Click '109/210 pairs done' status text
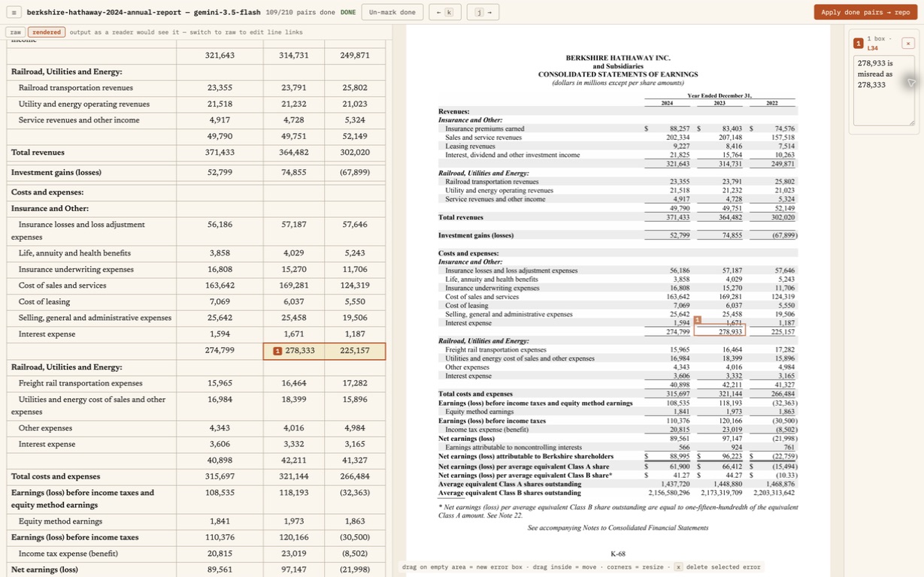924x577 pixels. pos(301,13)
